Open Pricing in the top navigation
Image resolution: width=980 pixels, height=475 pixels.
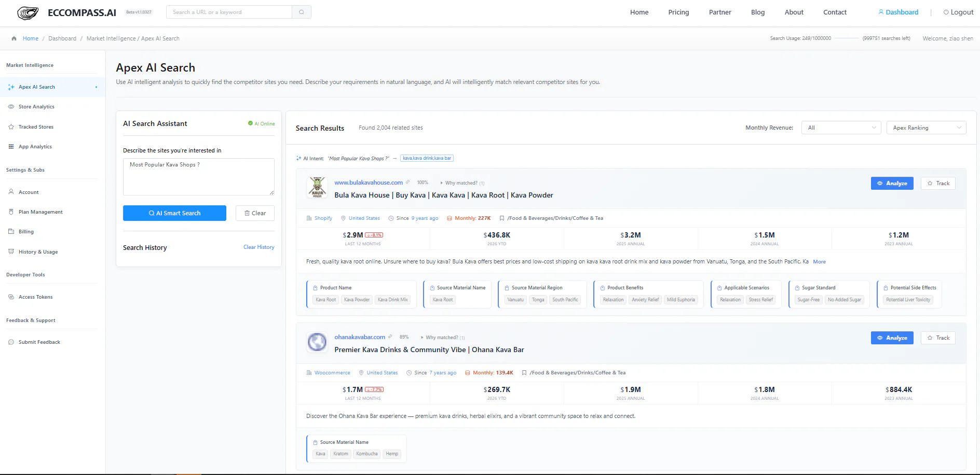(x=678, y=12)
